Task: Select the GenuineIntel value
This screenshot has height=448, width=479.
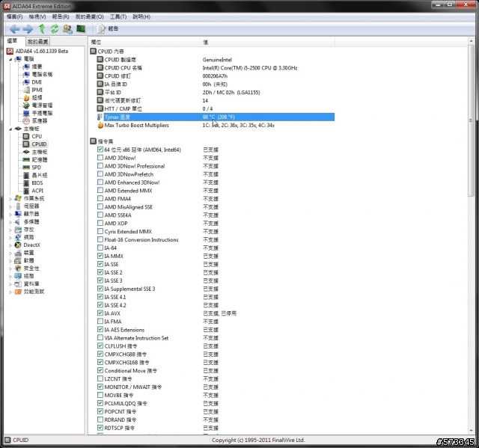Action: coord(217,60)
